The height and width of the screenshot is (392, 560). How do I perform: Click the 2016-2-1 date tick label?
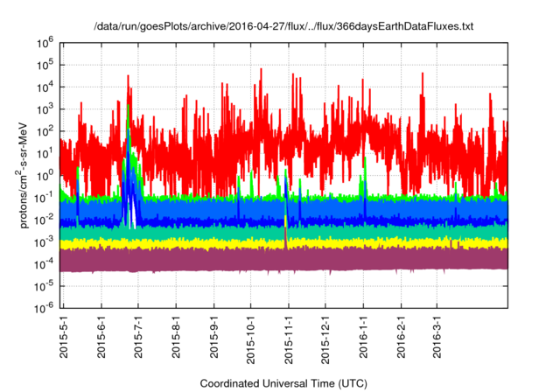[x=401, y=337]
